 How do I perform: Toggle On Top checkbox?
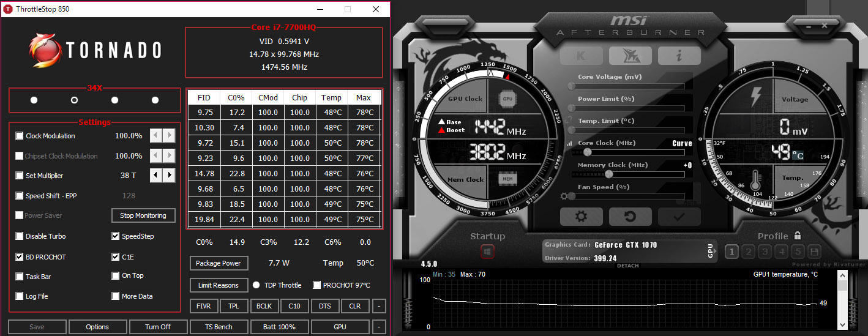point(116,275)
